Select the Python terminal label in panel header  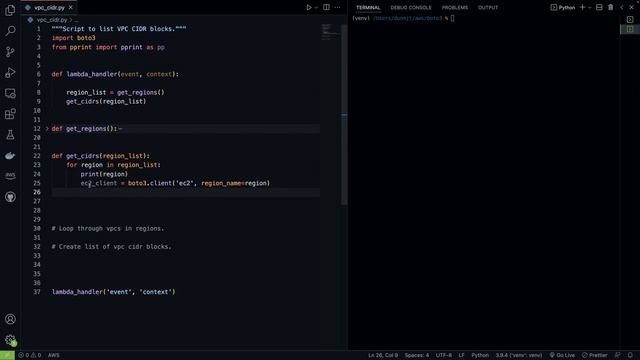(562, 7)
